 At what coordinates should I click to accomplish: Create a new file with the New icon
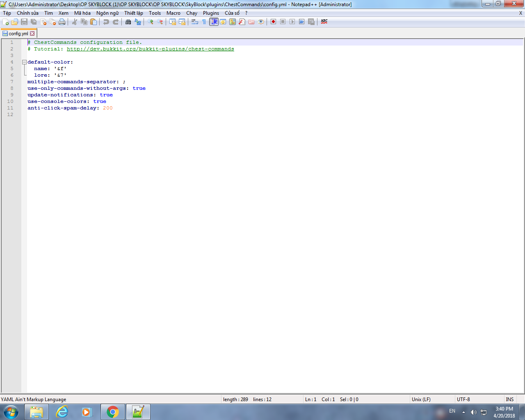6,22
